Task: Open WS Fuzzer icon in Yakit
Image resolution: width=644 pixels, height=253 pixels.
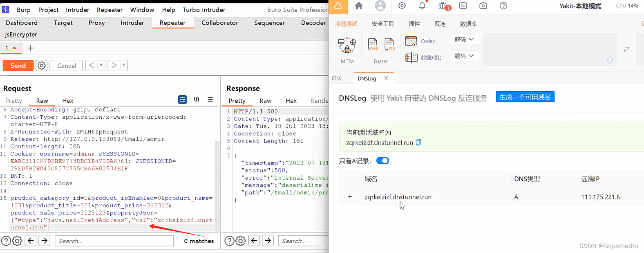Action: (389, 44)
